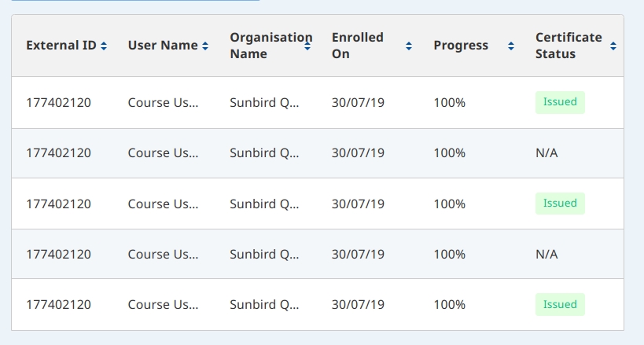Select the Sunbird organisation cell in second row
The height and width of the screenshot is (345, 644).
pos(264,153)
